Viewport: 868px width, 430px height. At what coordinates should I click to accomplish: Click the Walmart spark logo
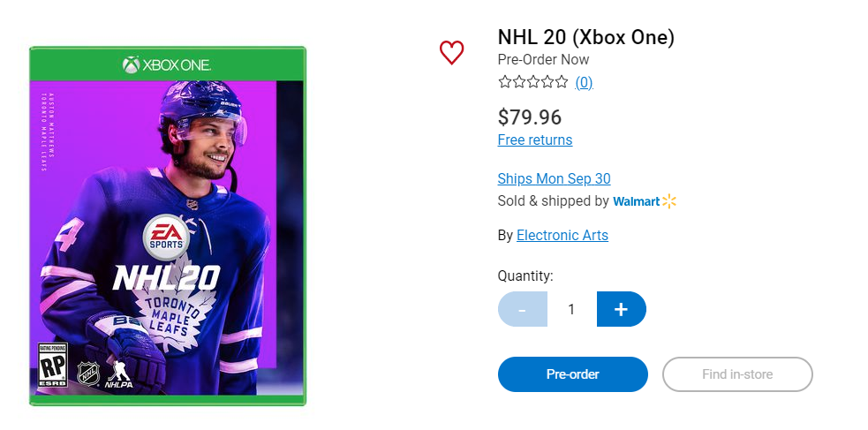(x=668, y=201)
